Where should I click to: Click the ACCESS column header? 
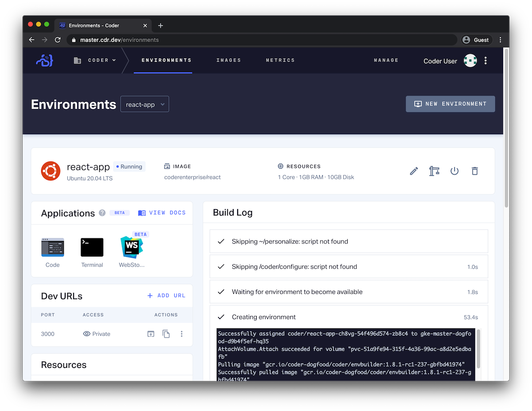coord(93,315)
